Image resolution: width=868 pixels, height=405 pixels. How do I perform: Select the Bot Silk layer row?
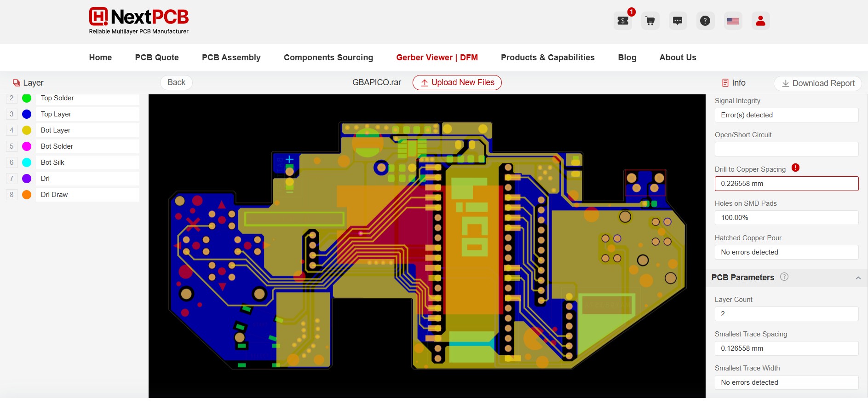click(x=87, y=162)
